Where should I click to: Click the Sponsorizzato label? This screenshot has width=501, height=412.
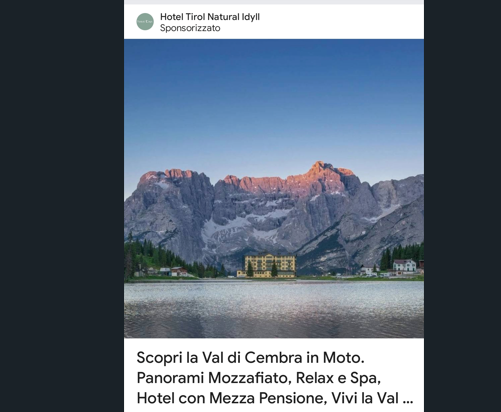[190, 28]
